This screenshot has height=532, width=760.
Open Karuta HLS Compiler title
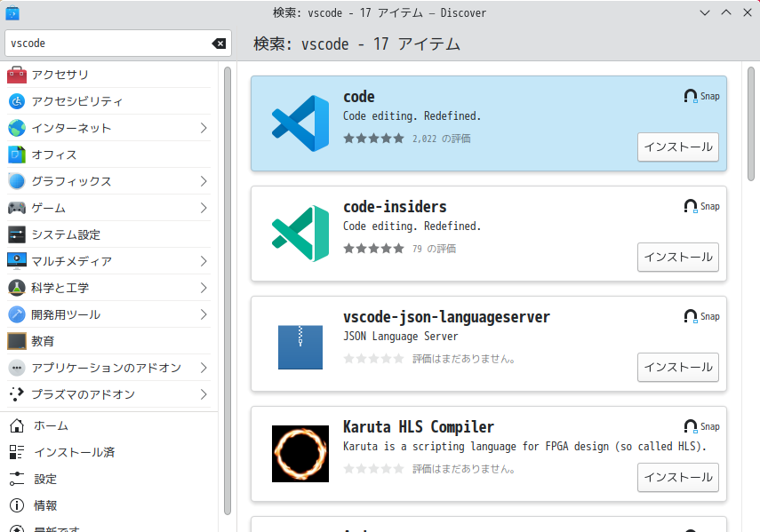point(419,427)
